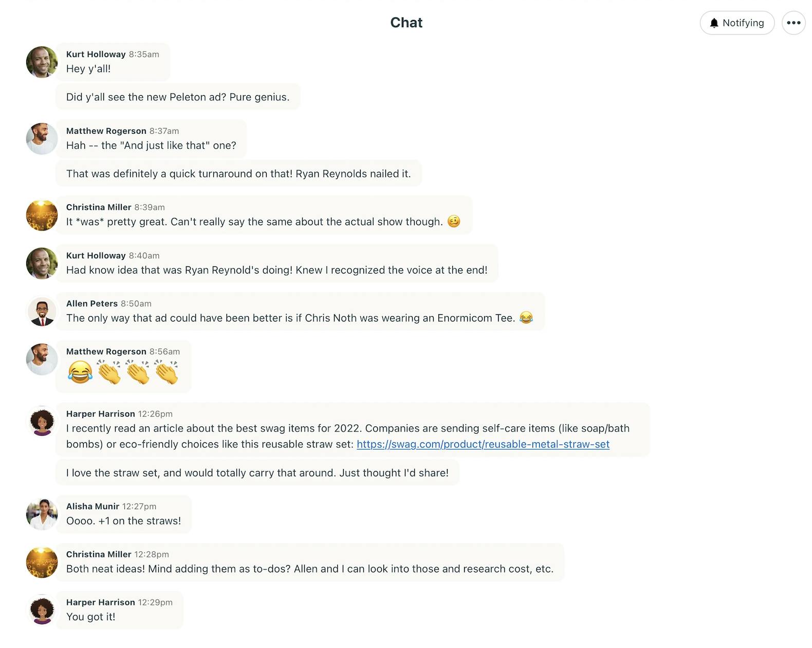Click Matthew Rogerson's avatar at 8:56am message

(x=42, y=359)
